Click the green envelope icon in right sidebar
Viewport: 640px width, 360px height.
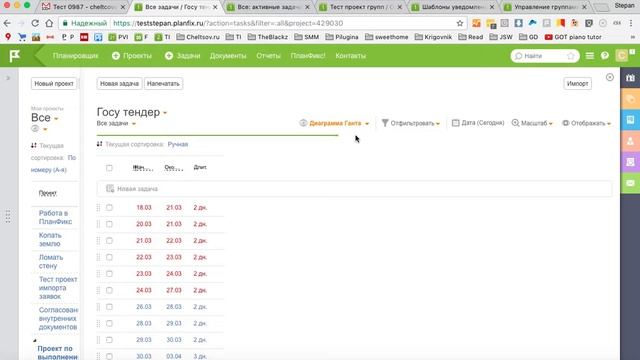(x=630, y=183)
